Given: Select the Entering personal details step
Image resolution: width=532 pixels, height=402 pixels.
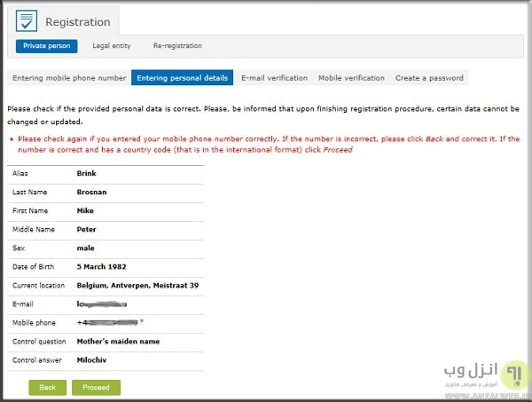Looking at the screenshot, I should (x=182, y=78).
